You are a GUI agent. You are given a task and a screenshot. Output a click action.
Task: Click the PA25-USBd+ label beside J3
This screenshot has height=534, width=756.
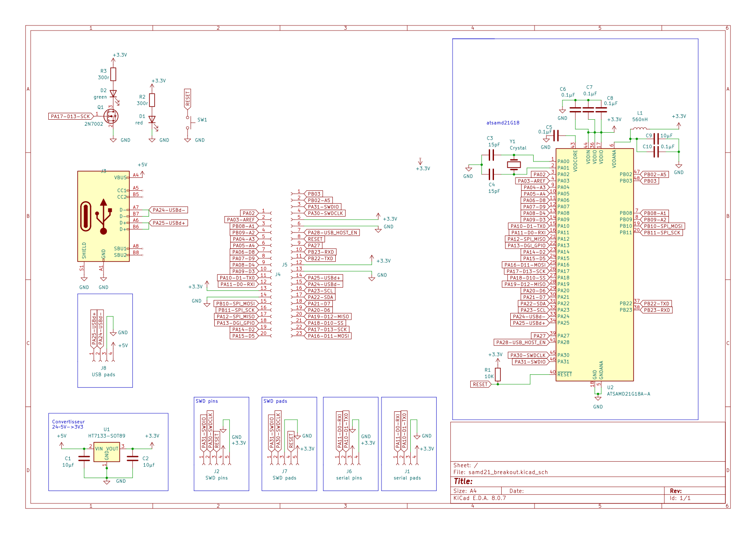[169, 223]
